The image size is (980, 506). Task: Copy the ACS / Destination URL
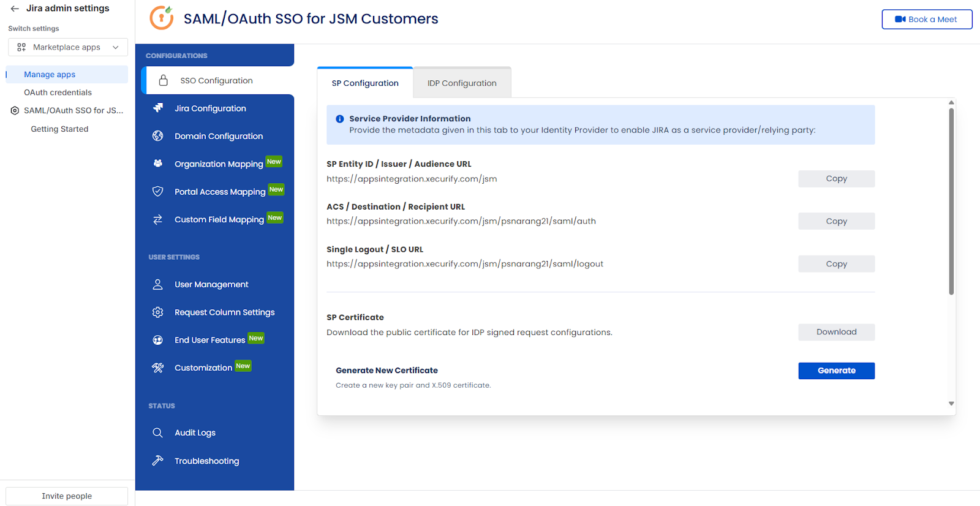pyautogui.click(x=836, y=221)
